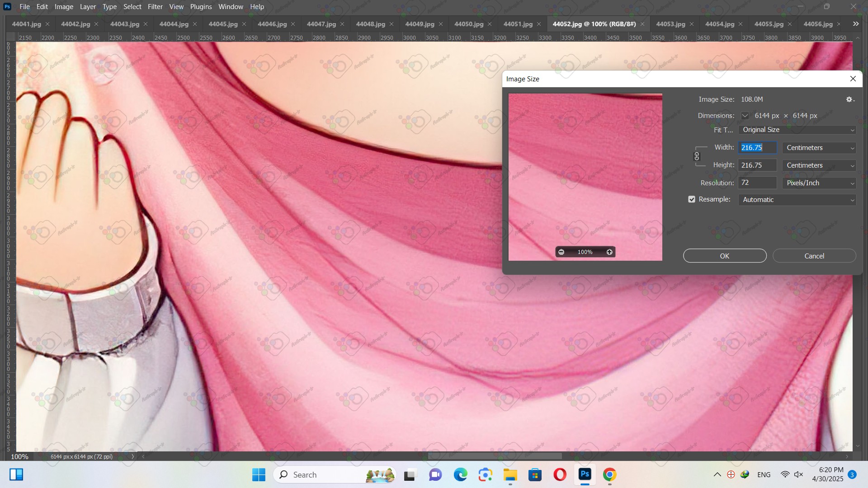The image size is (868, 488).
Task: Open the Windows widgets panel icon
Action: (x=16, y=474)
